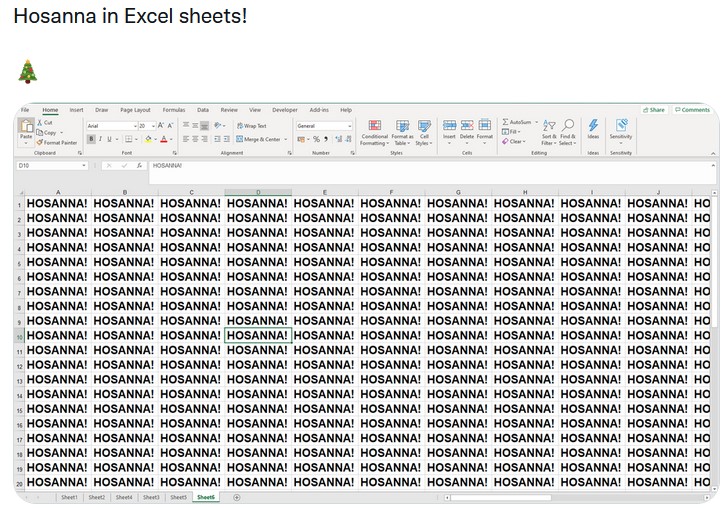The width and height of the screenshot is (721, 508).
Task: Open the Sensitivity label menu
Action: pyautogui.click(x=621, y=131)
